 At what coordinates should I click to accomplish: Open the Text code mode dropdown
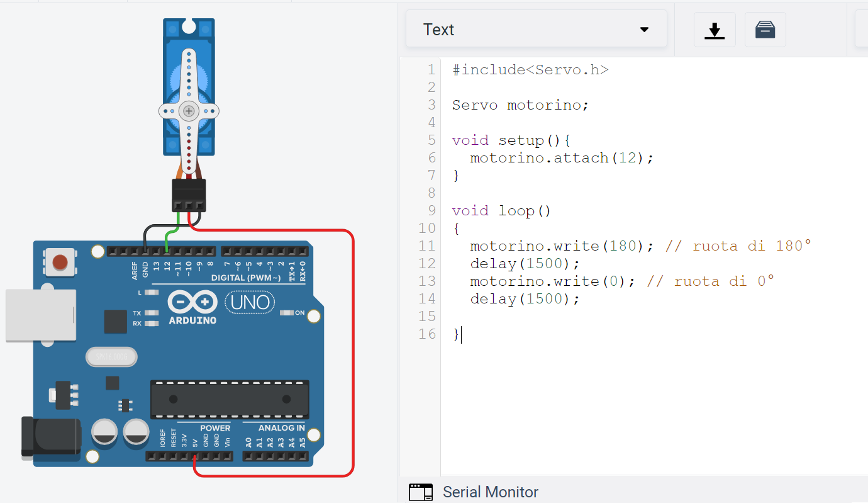(x=536, y=29)
